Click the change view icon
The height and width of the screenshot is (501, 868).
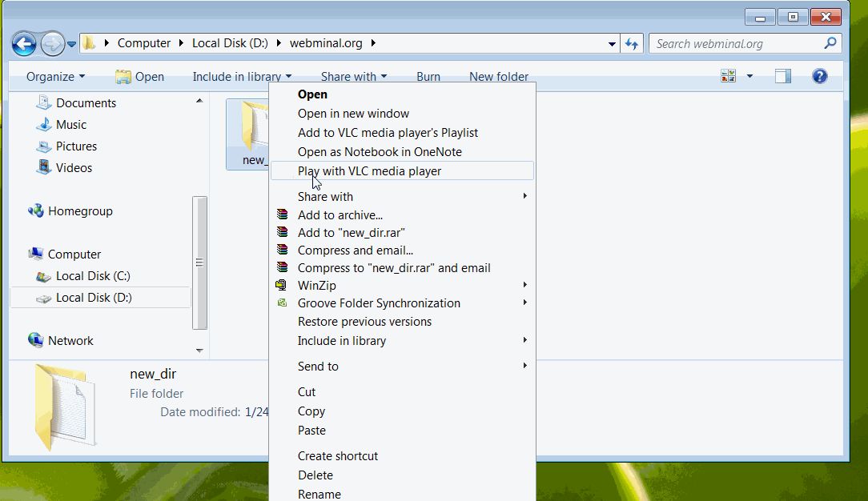point(728,76)
